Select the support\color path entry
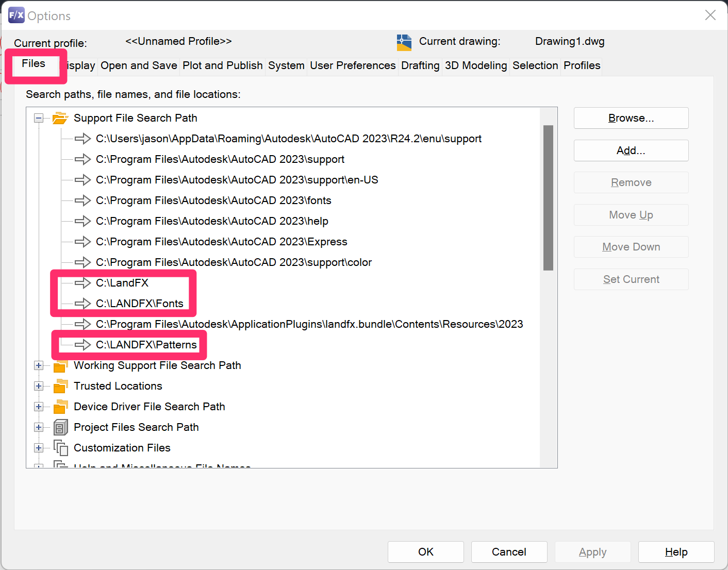This screenshot has width=728, height=570. coord(234,262)
